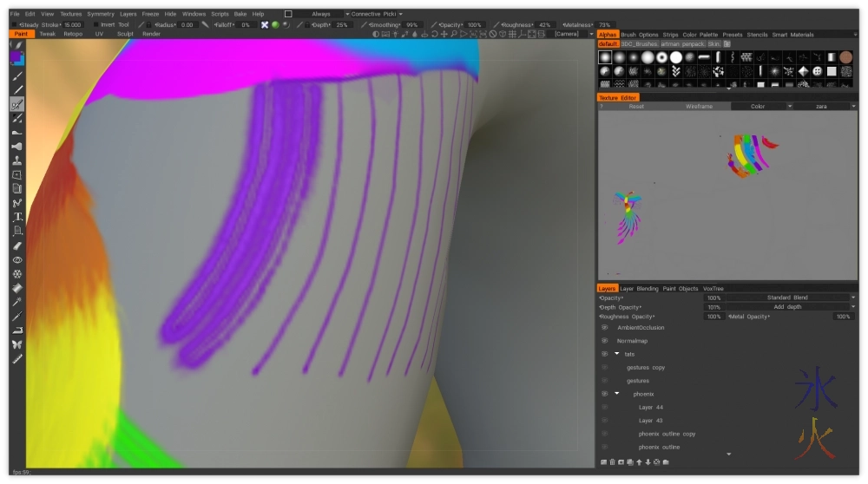The width and height of the screenshot is (868, 484).
Task: Open the Symmetry menu
Action: 101,14
